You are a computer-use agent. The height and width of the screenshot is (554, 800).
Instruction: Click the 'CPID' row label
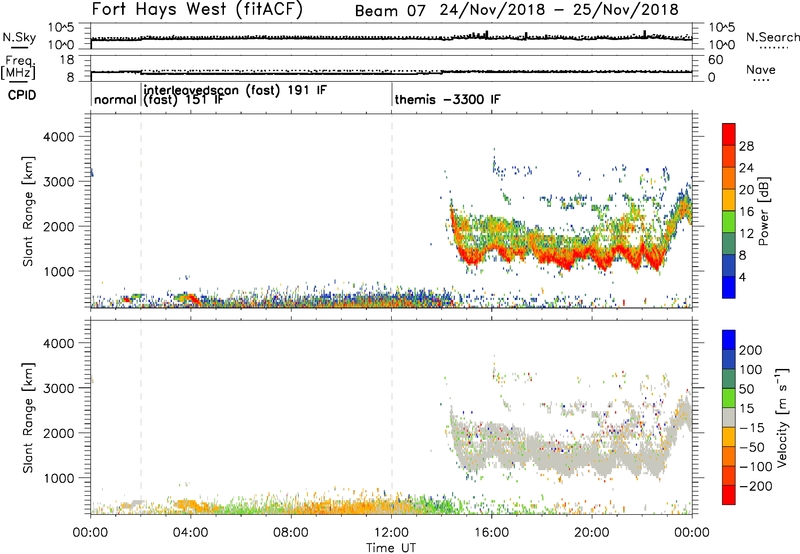point(22,95)
